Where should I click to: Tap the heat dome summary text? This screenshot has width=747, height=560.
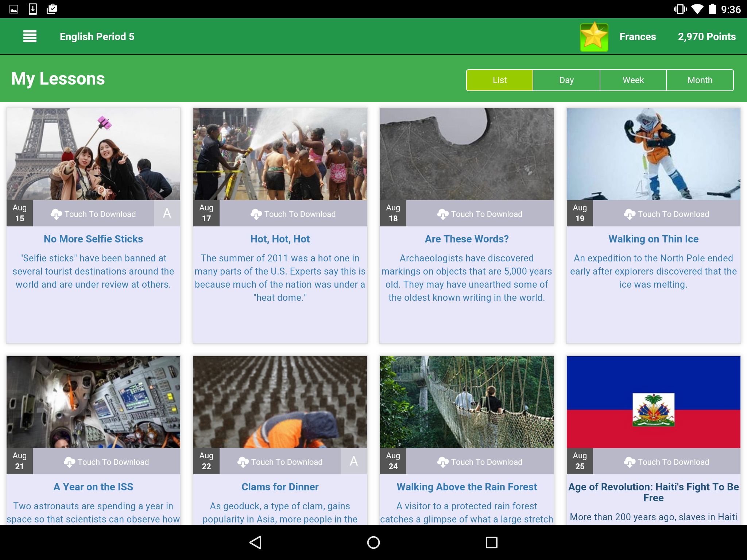pyautogui.click(x=280, y=278)
